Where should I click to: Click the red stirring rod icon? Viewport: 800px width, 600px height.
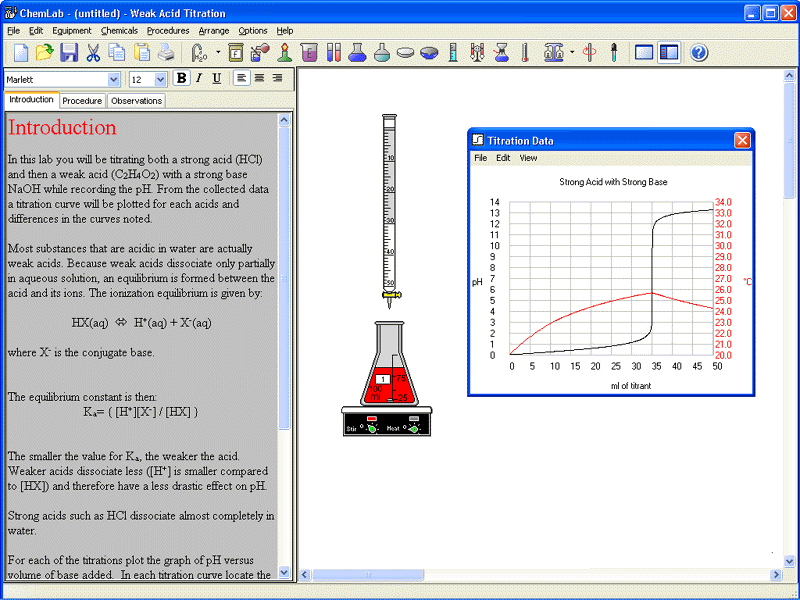[590, 53]
